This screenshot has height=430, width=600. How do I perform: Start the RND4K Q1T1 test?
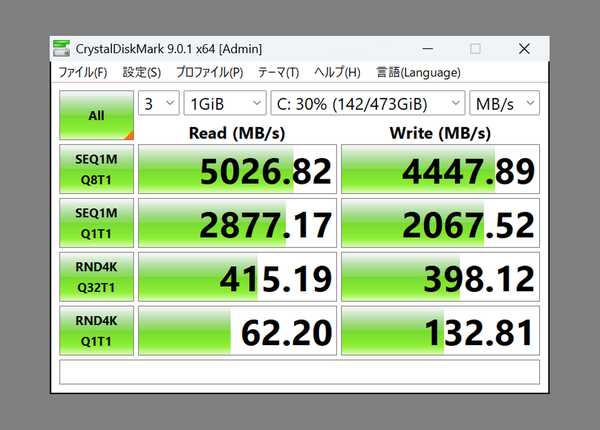[96, 331]
